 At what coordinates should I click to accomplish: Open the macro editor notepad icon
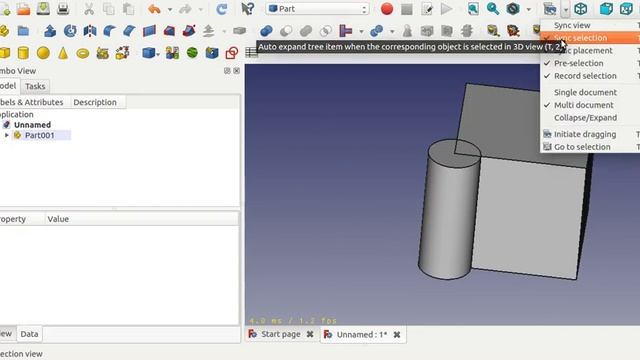click(x=427, y=9)
